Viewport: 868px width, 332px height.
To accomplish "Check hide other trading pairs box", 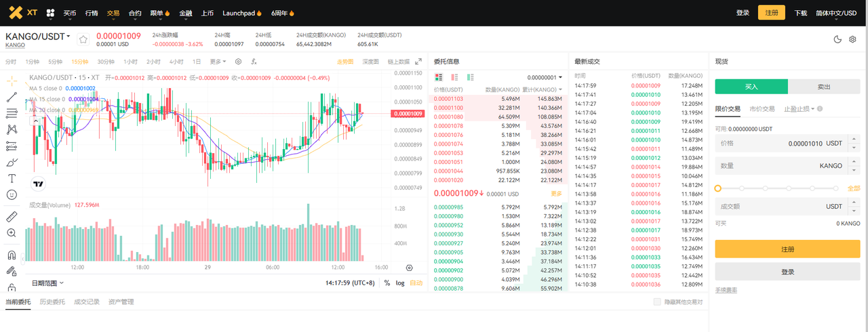I will coord(656,302).
